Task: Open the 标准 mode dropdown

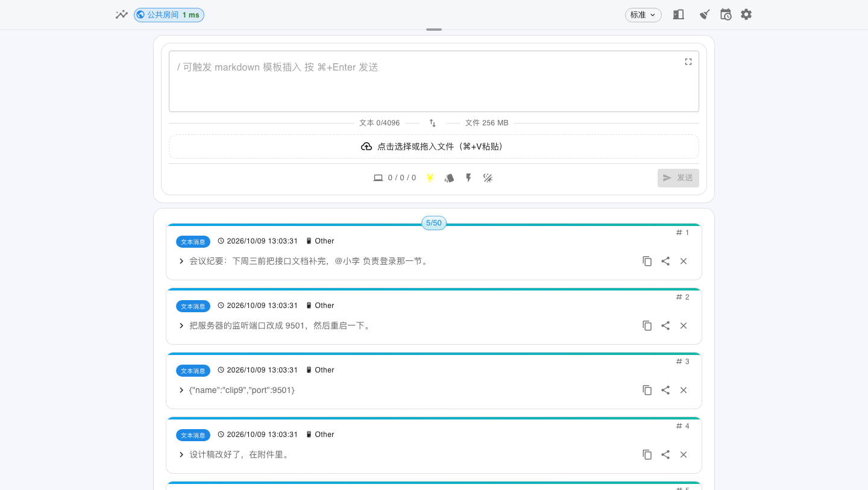Action: tap(643, 15)
